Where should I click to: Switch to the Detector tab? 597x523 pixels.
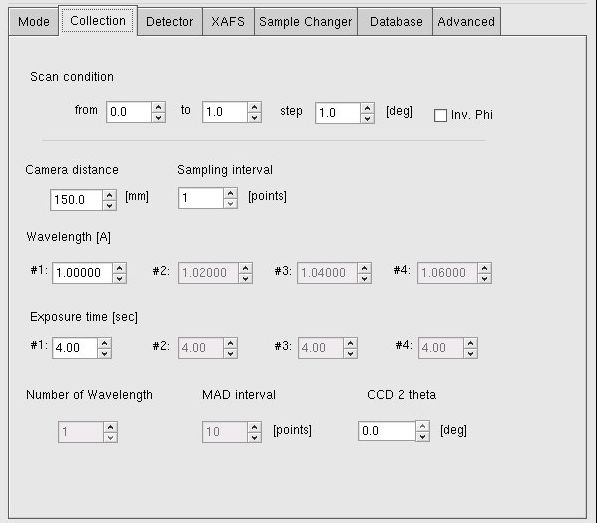(x=170, y=22)
